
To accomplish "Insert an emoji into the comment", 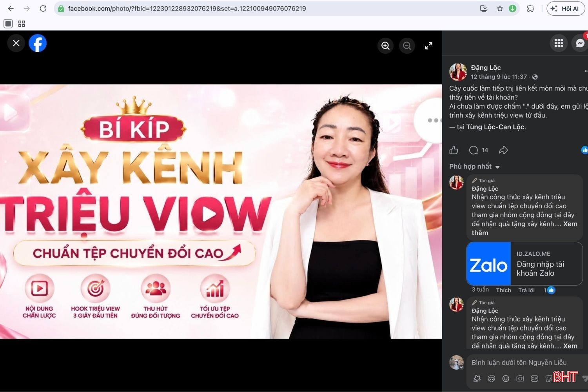I will (x=506, y=378).
